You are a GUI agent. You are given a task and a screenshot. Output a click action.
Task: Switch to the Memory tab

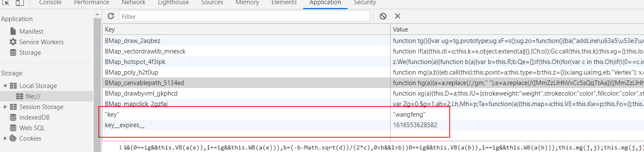click(247, 3)
